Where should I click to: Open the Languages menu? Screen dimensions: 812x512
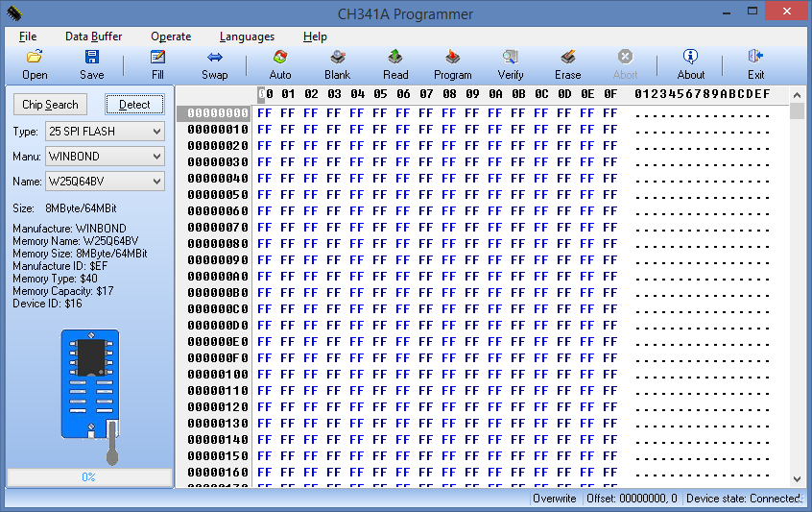(x=247, y=37)
